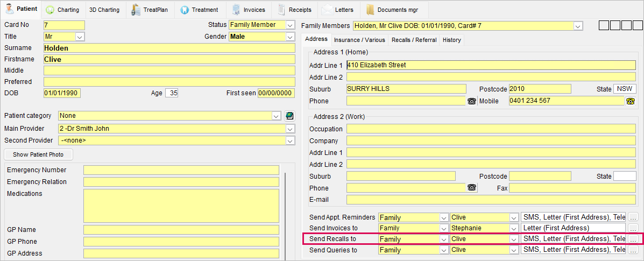Open the Documents mgr tab
This screenshot has height=261, width=644.
point(393,10)
